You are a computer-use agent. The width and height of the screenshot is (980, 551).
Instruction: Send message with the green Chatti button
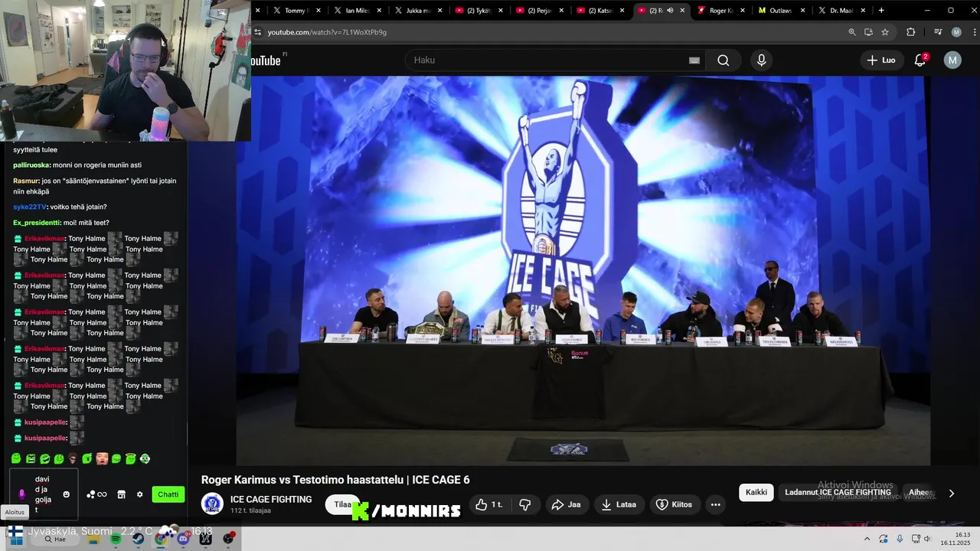click(x=168, y=494)
